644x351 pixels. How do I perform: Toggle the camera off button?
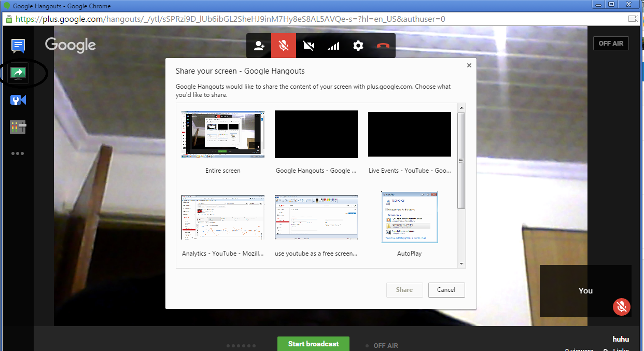309,46
